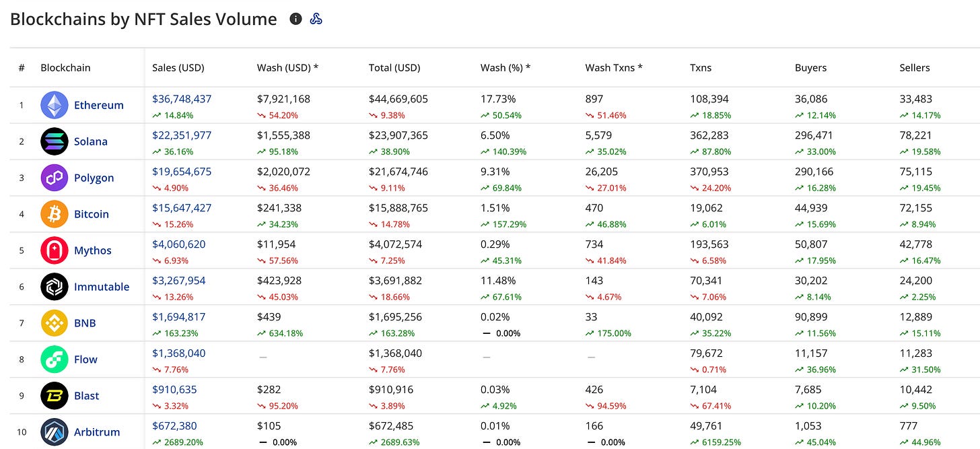Click Polygon sales value $19,654,675

[182, 171]
